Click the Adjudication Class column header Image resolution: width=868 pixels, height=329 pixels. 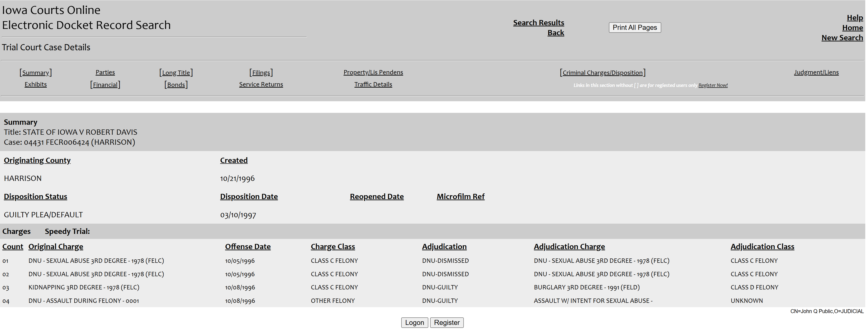click(x=762, y=247)
